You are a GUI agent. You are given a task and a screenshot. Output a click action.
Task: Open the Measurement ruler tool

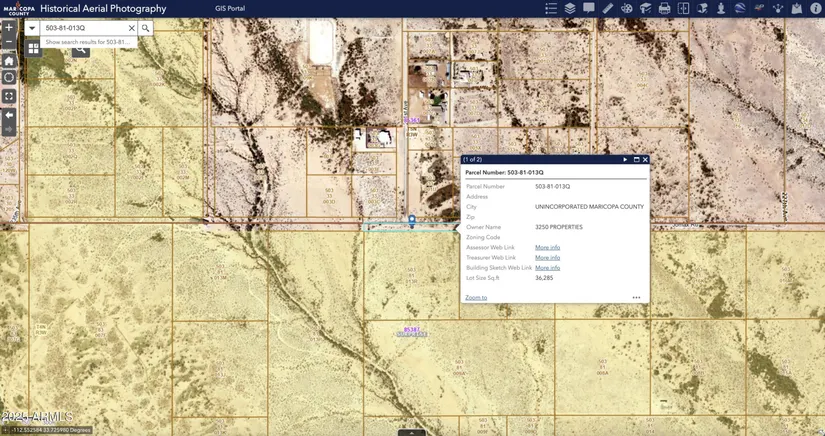pos(607,9)
